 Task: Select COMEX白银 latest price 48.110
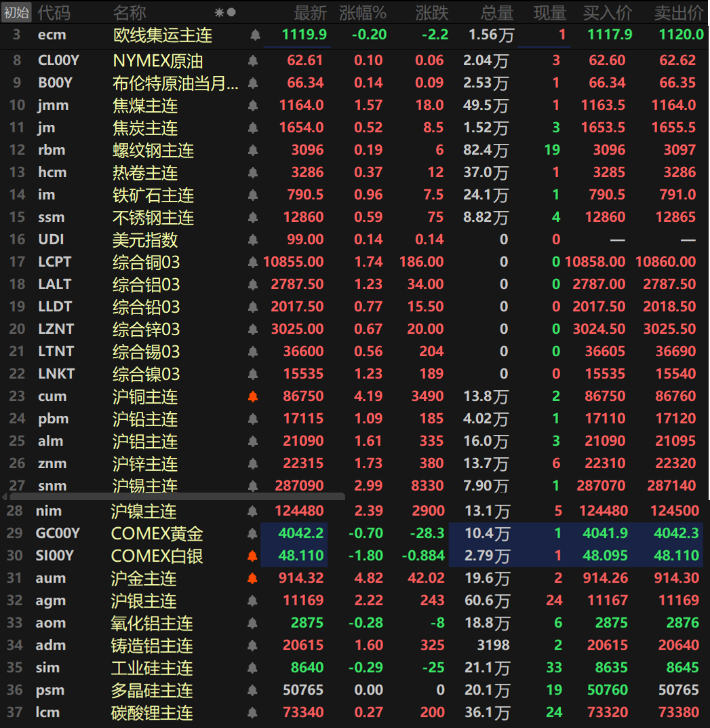point(300,556)
